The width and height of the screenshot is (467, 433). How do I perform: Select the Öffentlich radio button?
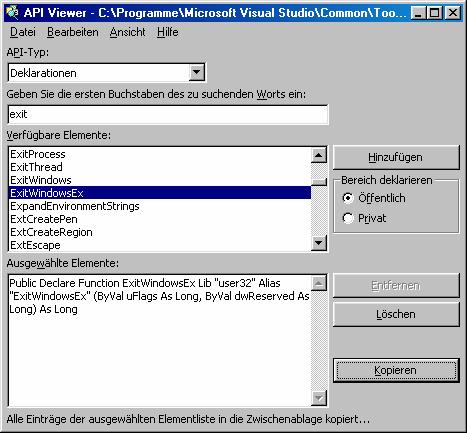click(348, 198)
